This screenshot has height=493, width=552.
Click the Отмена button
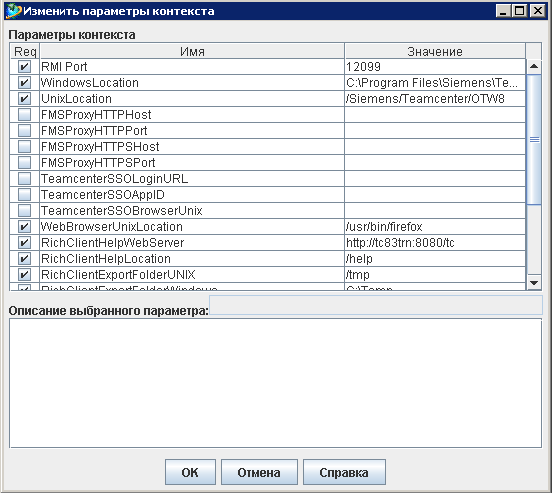click(259, 472)
